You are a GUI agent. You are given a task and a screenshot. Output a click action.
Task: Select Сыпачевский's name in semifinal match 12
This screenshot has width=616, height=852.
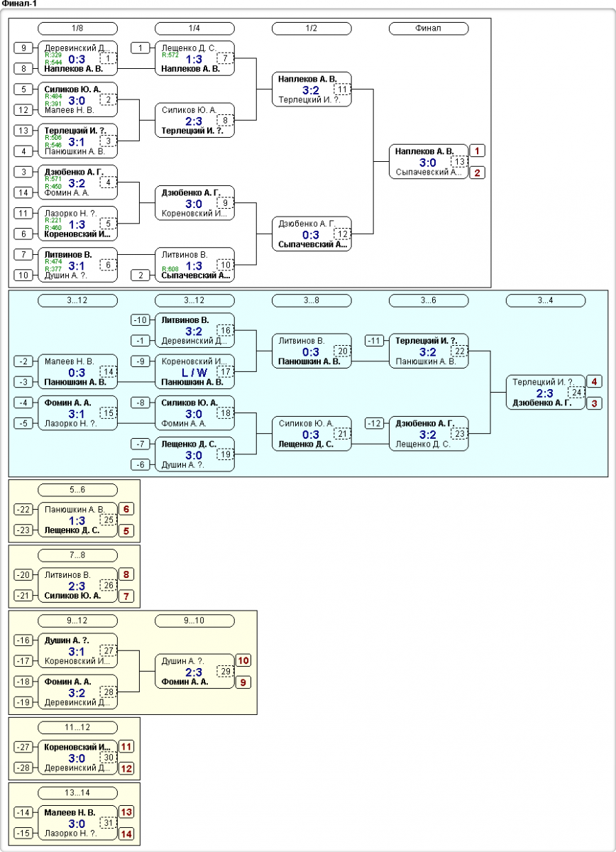pyautogui.click(x=312, y=245)
